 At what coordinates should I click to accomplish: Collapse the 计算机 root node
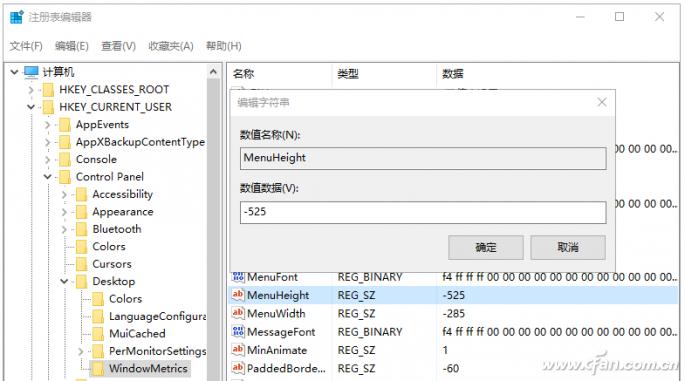point(14,72)
